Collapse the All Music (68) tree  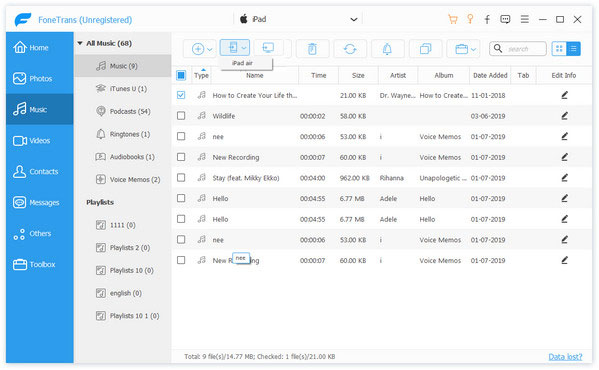tap(80, 43)
